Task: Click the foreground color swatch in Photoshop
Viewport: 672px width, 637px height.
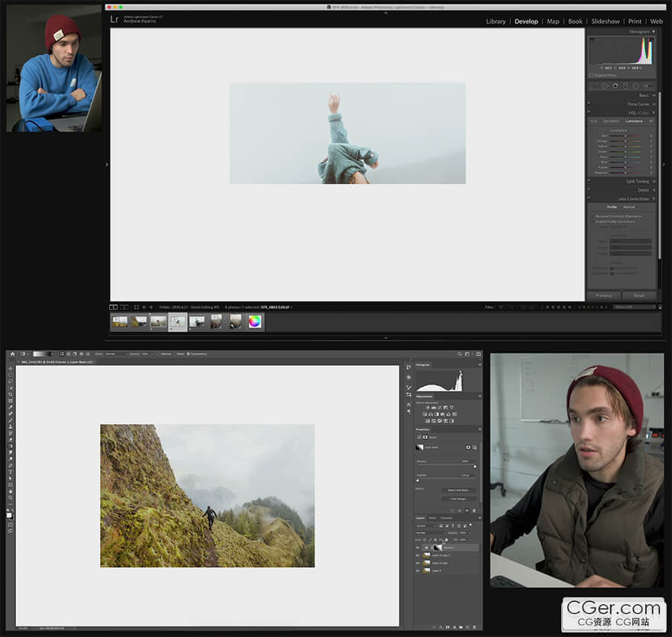Action: point(10,514)
